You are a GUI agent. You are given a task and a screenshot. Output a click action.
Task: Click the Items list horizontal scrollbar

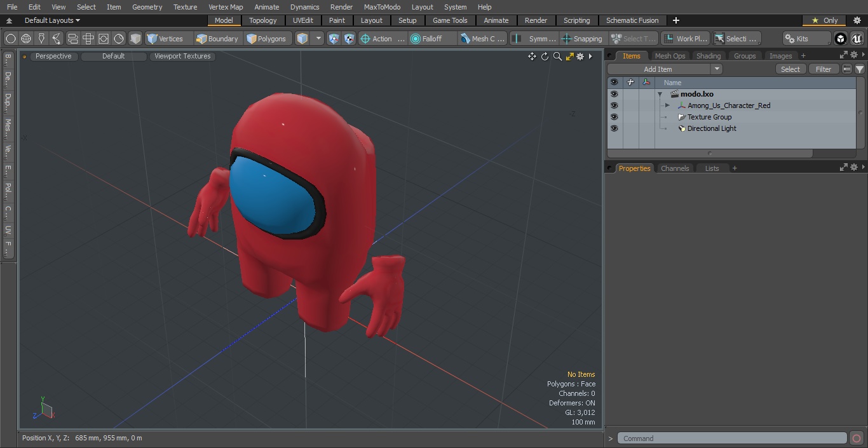(710, 153)
